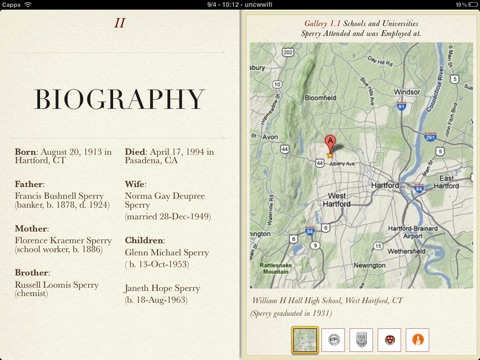Tap the Born: August 20, 1913 entry
The height and width of the screenshot is (360, 480).
tap(63, 156)
